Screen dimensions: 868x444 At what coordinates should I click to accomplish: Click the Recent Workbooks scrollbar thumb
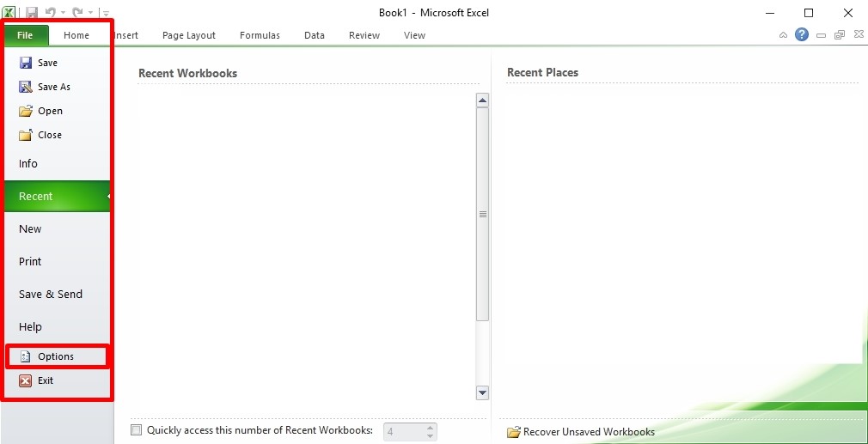click(x=483, y=214)
